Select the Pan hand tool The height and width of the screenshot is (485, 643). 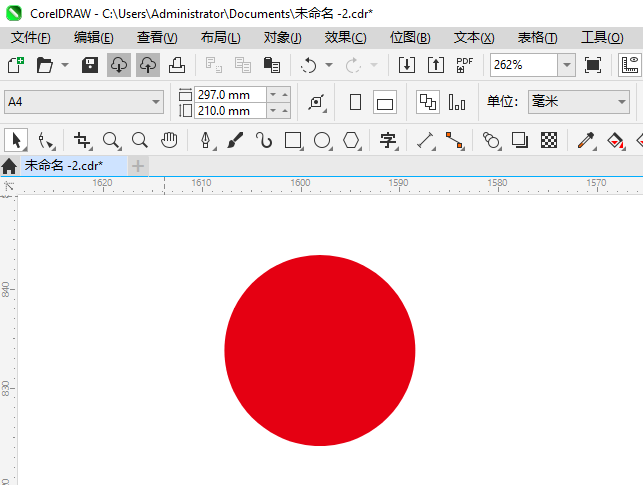169,141
